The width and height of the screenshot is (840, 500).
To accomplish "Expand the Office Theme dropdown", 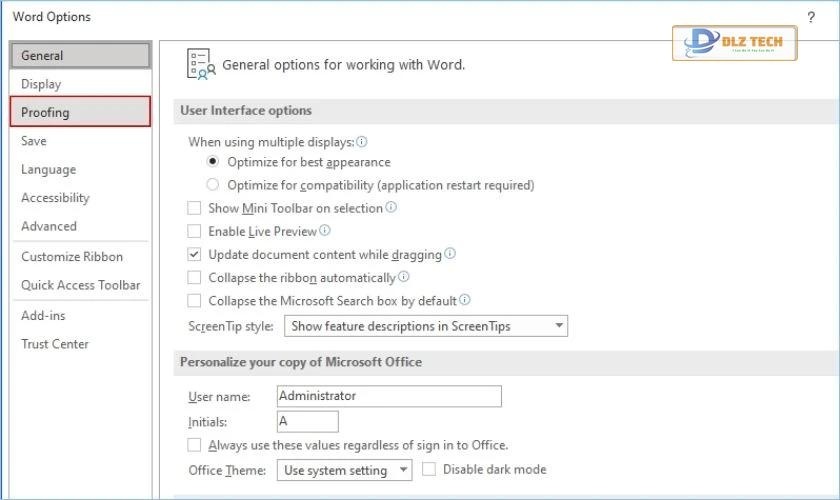I will 344,470.
